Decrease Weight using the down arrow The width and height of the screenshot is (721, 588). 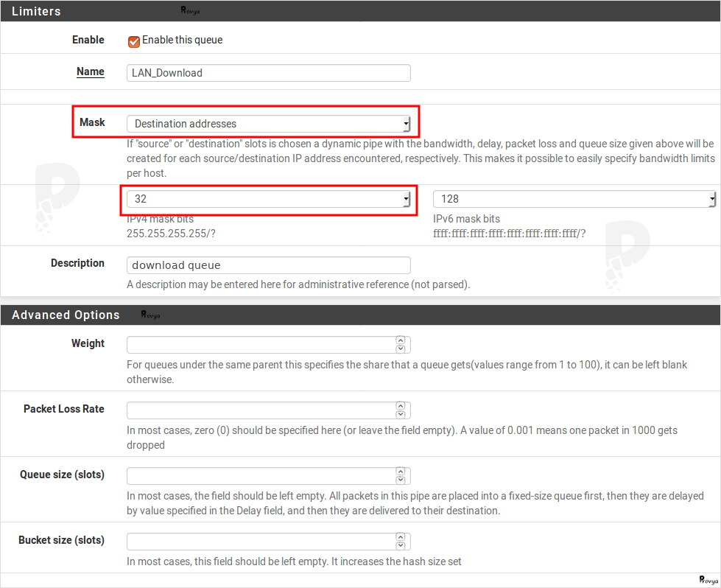(x=401, y=349)
